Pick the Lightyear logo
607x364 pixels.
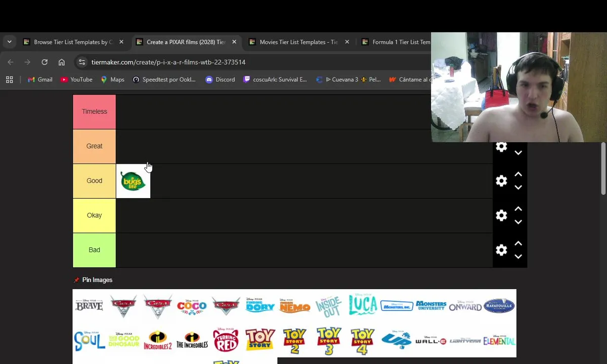465,341
